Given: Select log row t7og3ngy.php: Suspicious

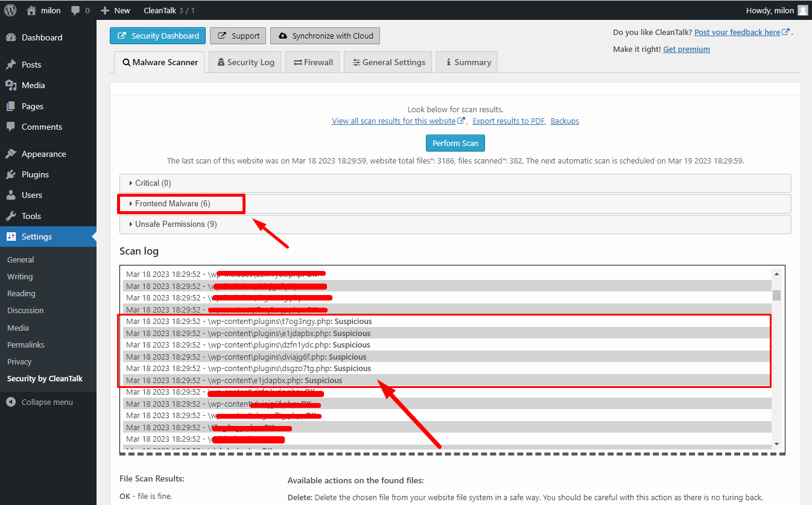Looking at the screenshot, I should (x=447, y=321).
